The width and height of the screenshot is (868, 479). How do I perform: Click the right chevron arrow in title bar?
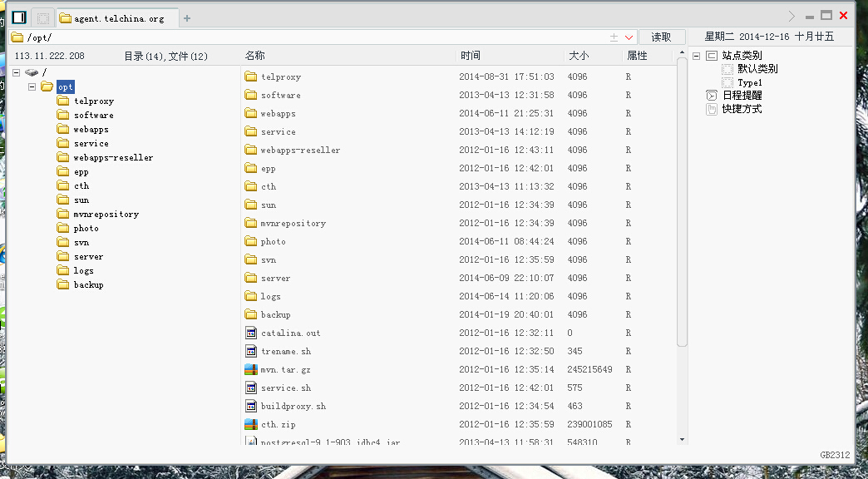[x=792, y=16]
